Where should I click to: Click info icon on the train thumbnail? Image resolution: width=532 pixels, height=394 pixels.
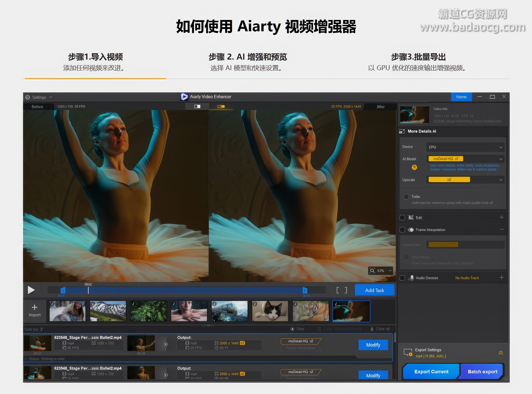(214, 304)
